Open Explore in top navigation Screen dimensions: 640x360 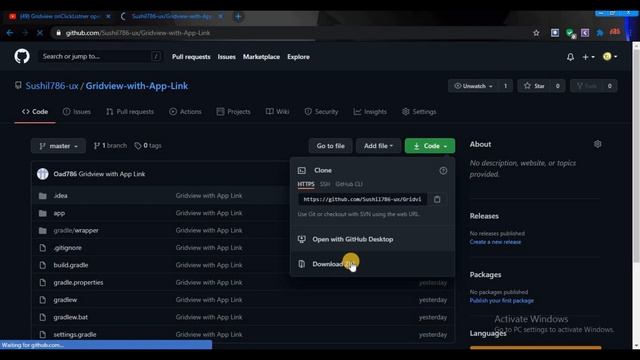(298, 57)
